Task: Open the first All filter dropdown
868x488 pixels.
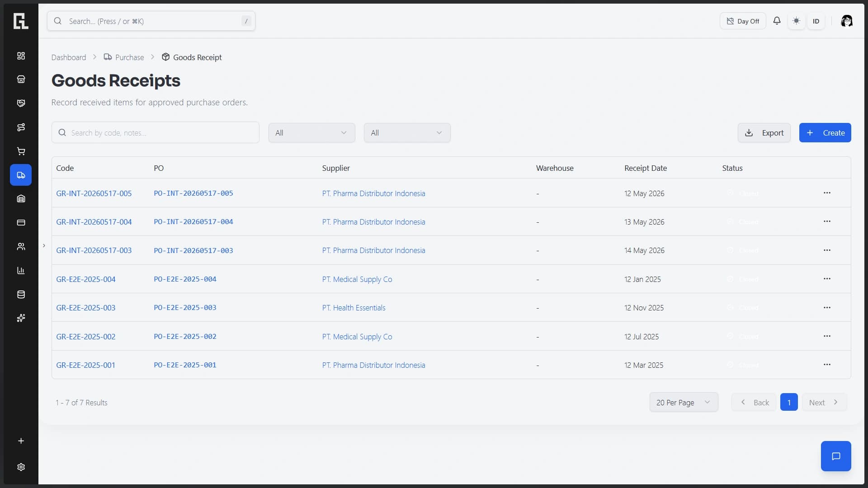Action: click(x=311, y=133)
